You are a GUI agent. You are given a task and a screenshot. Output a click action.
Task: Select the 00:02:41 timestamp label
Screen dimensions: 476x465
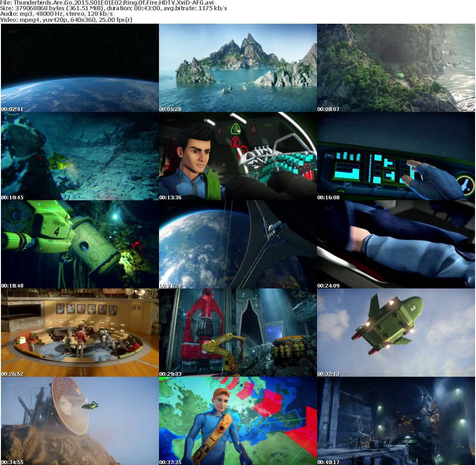(13, 108)
